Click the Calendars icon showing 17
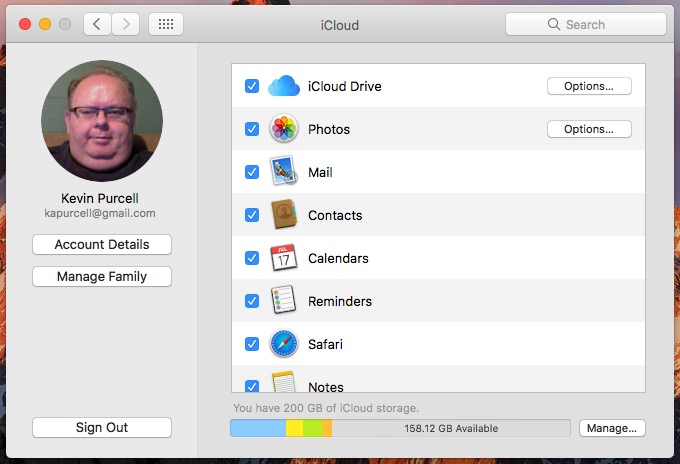This screenshot has width=680, height=464. coord(284,257)
